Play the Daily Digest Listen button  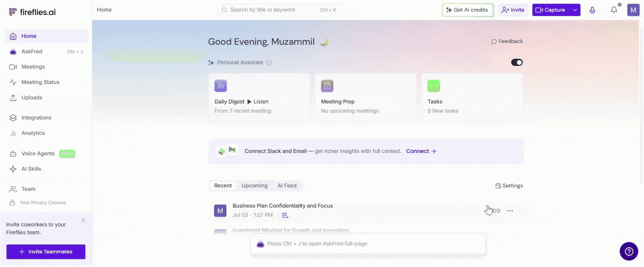point(258,102)
